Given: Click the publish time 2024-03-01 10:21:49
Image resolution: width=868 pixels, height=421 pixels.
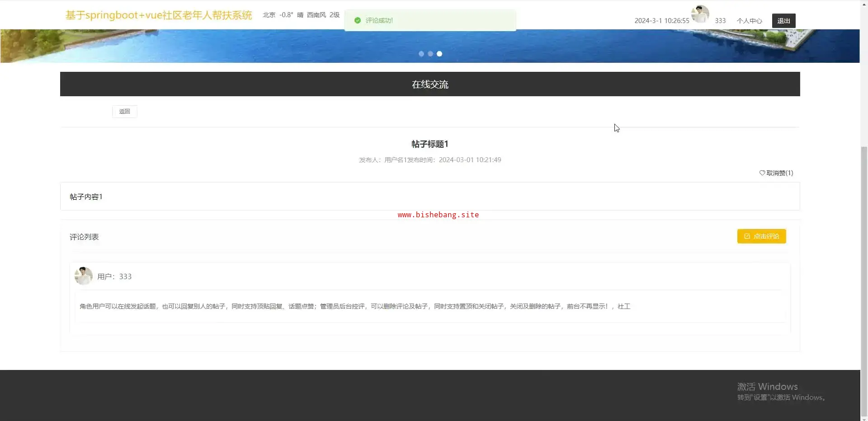Looking at the screenshot, I should 470,160.
